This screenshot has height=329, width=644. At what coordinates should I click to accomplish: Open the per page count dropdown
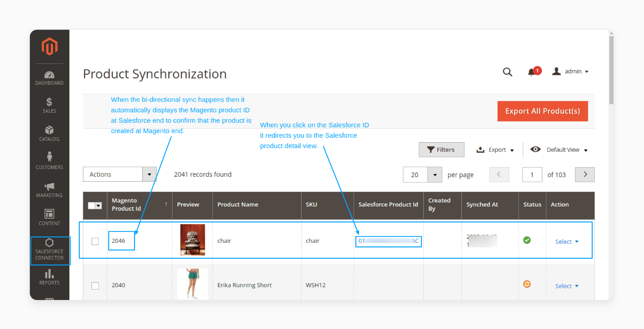(x=435, y=175)
